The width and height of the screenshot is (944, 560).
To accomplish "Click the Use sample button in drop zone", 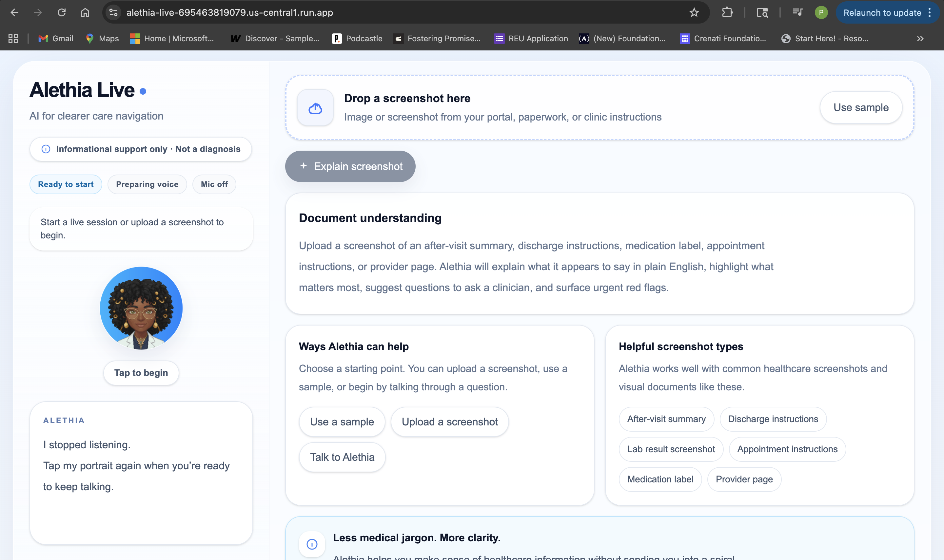I will [860, 107].
